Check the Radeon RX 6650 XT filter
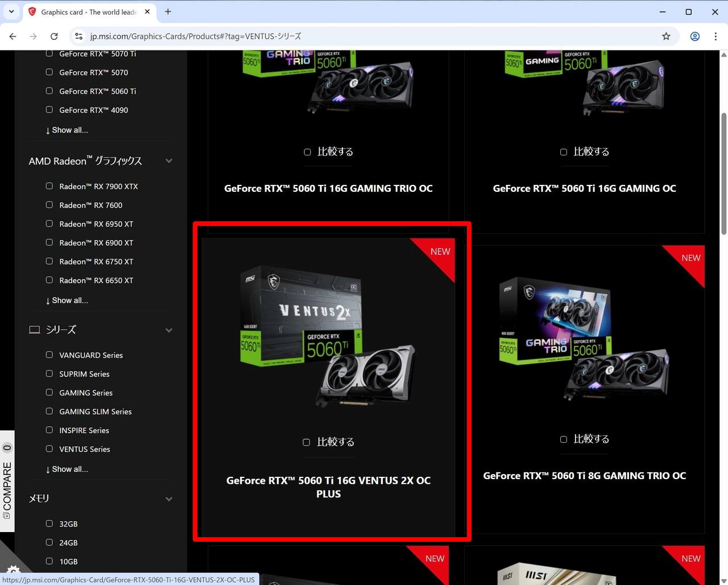The height and width of the screenshot is (585, 728). click(49, 280)
